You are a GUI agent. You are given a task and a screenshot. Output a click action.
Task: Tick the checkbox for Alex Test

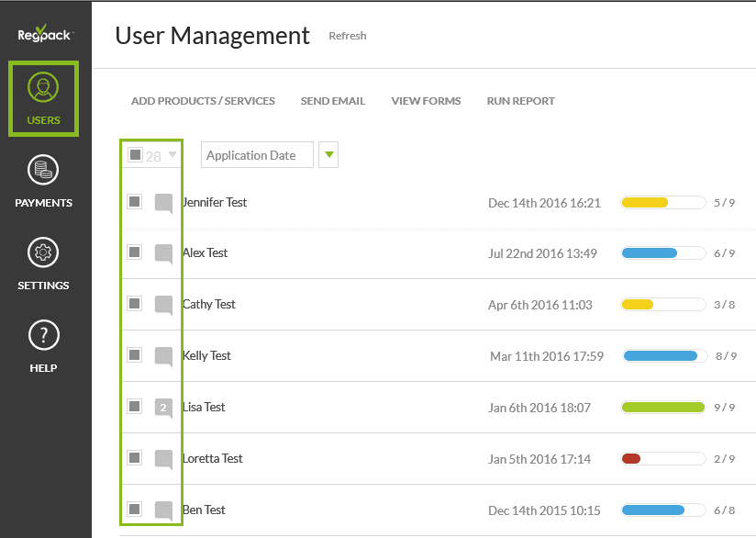click(x=135, y=252)
